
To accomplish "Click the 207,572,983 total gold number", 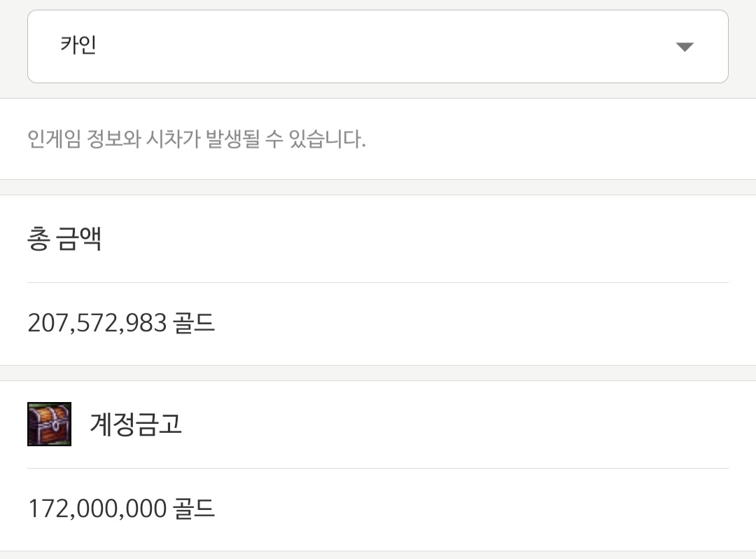I will point(97,323).
